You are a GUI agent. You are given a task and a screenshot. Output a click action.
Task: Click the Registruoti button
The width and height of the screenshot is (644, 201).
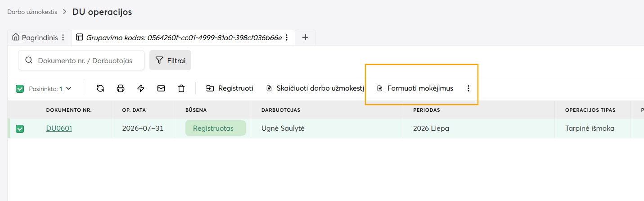tap(230, 88)
